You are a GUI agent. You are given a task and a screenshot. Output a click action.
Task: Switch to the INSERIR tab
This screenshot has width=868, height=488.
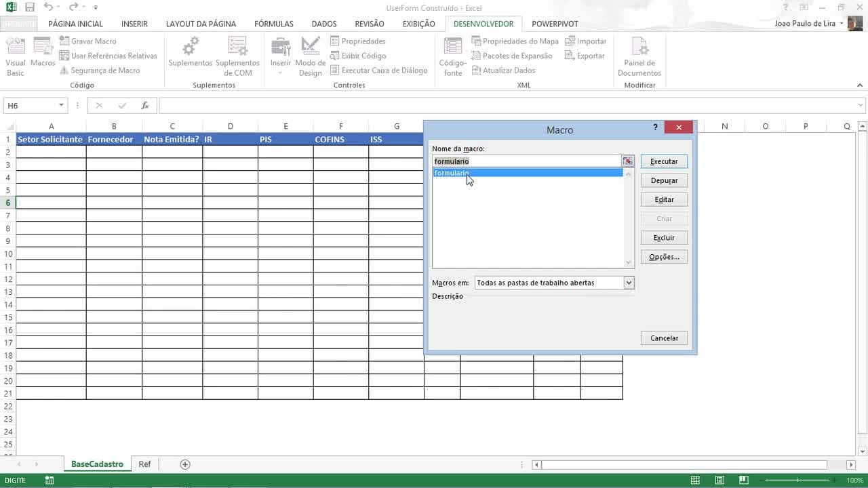coord(134,24)
